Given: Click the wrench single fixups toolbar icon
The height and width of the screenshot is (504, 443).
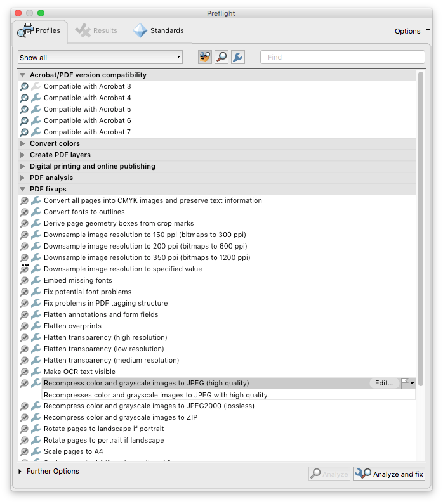Looking at the screenshot, I should (x=238, y=57).
